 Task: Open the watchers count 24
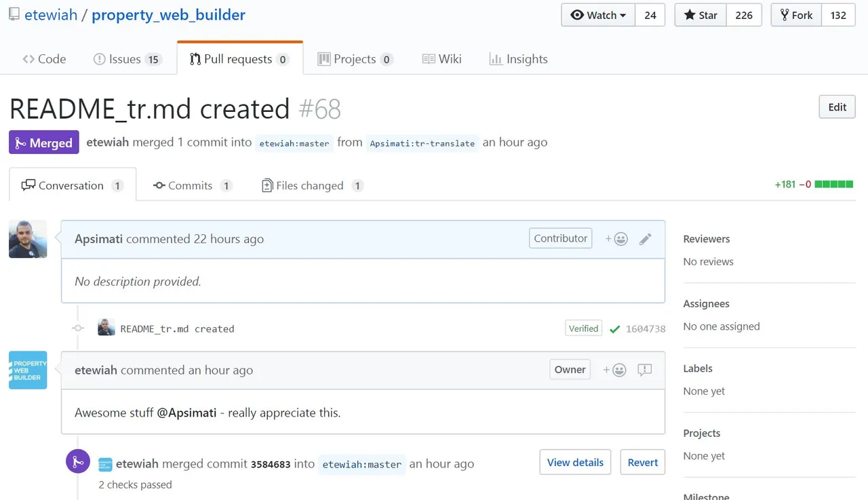pos(650,15)
